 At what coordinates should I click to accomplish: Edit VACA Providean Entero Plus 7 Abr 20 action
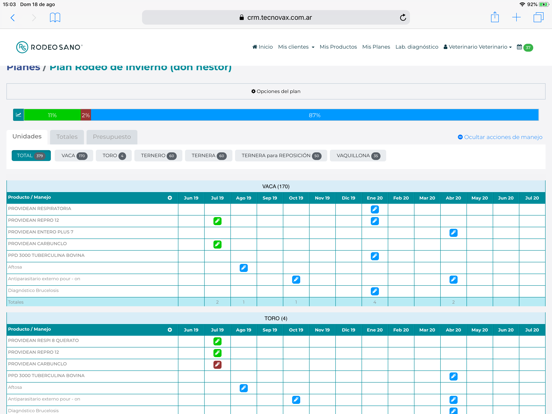[x=453, y=233]
